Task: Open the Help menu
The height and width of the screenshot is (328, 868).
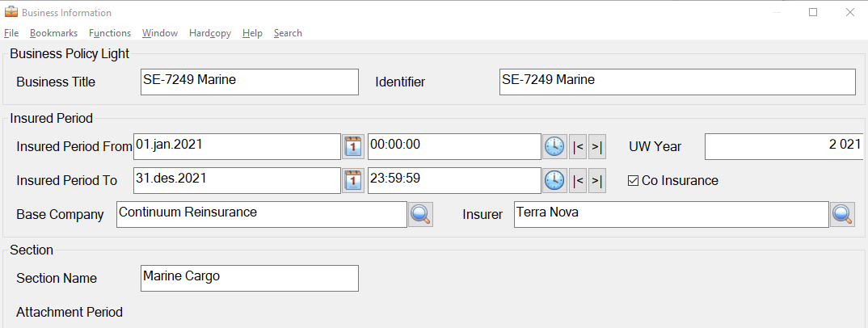Action: [x=252, y=33]
